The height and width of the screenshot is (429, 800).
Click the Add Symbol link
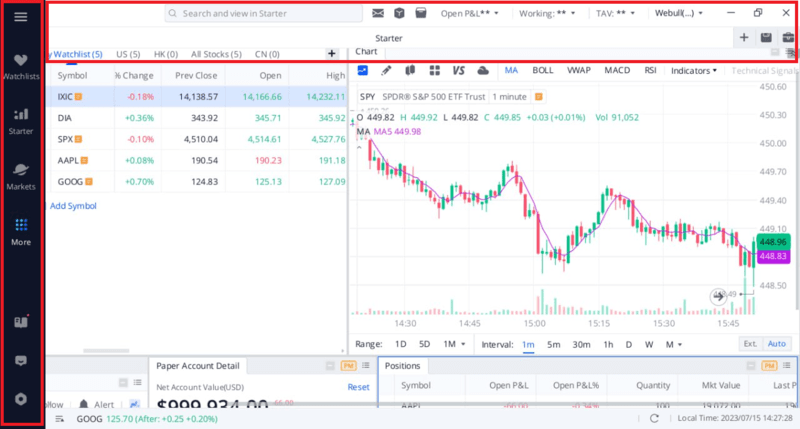coord(73,206)
